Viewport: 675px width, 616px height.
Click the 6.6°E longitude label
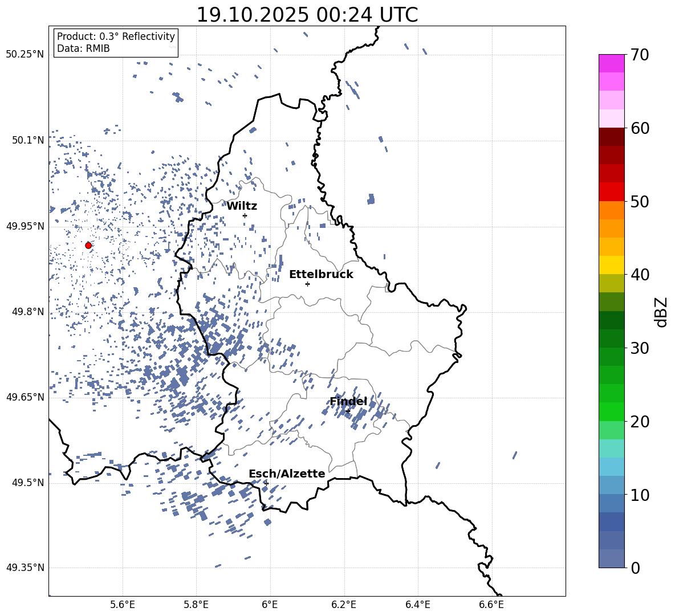click(491, 605)
